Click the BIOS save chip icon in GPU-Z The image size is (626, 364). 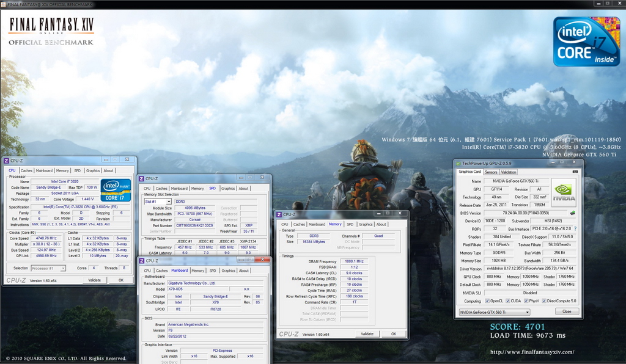(572, 213)
